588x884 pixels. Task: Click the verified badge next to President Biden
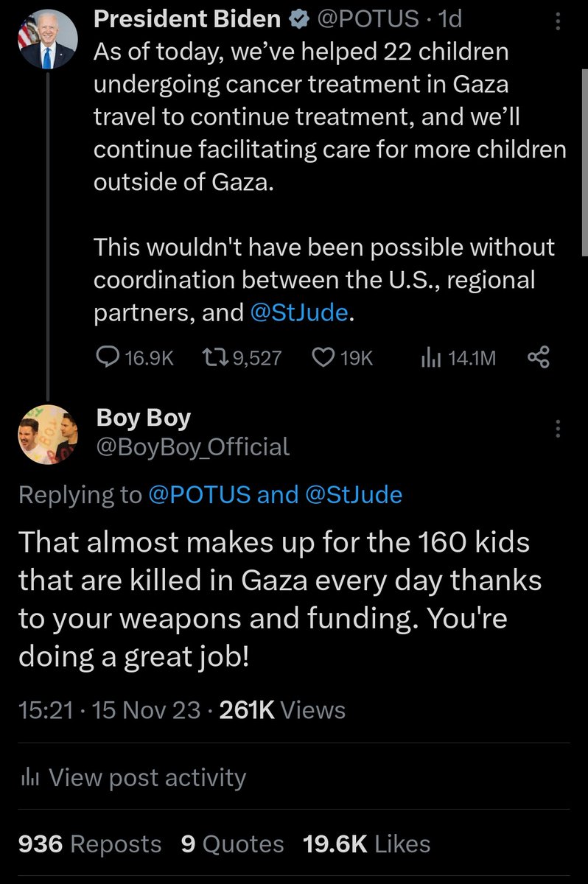tap(298, 21)
